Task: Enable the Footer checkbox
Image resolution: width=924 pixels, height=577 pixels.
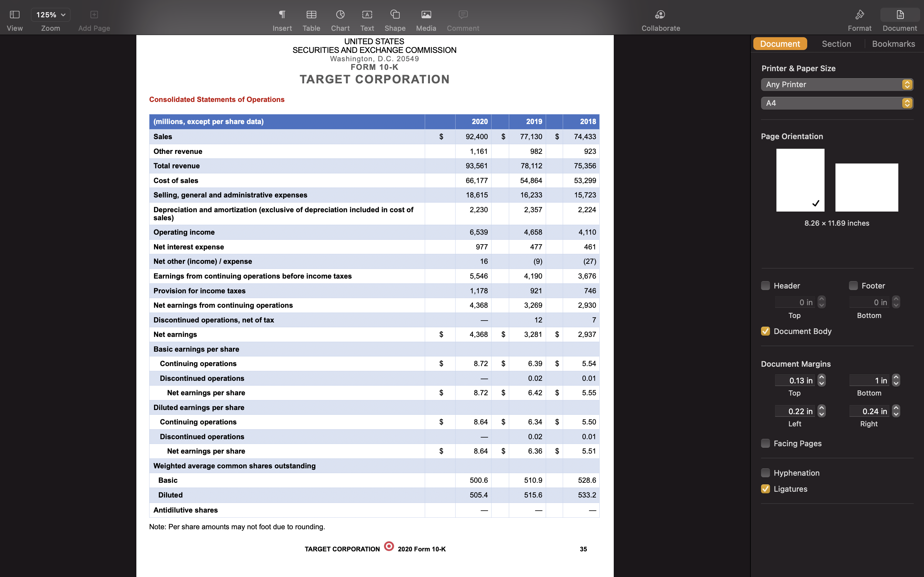Action: coord(853,285)
